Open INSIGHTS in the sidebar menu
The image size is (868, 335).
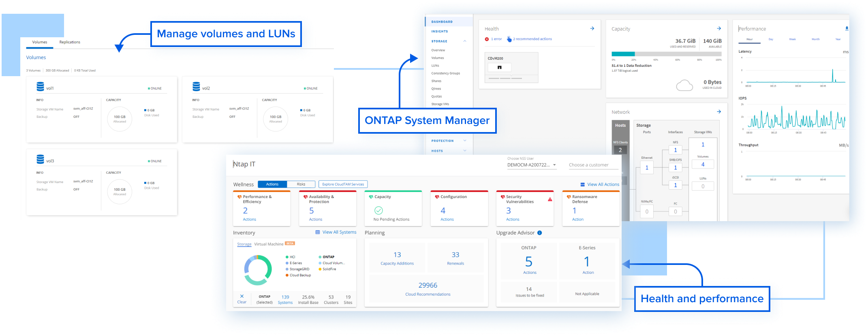(x=440, y=32)
